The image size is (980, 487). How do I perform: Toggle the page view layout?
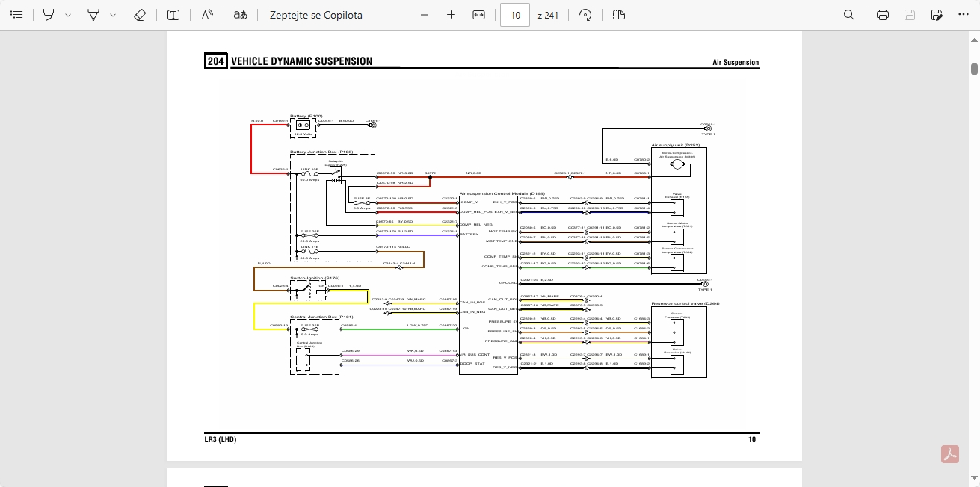tap(618, 15)
